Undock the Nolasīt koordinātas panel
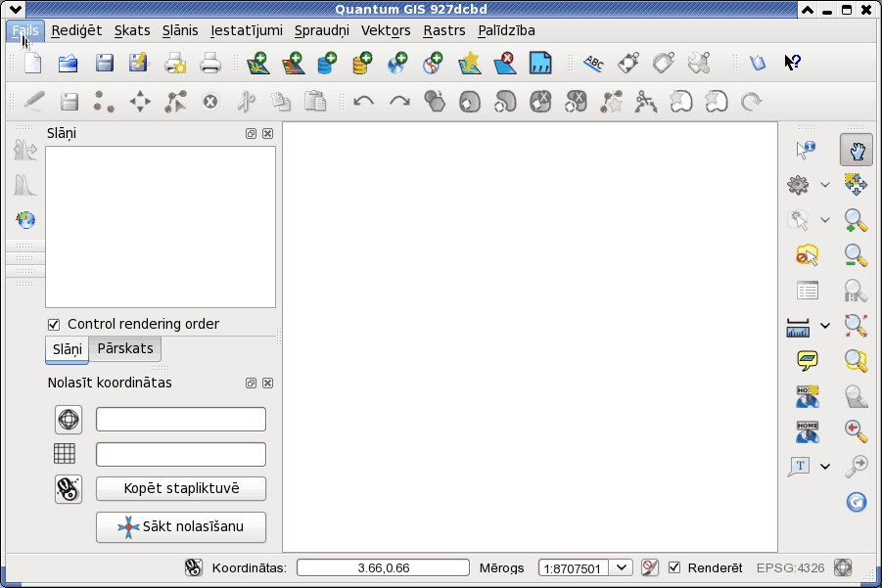Image resolution: width=882 pixels, height=588 pixels. 251,384
